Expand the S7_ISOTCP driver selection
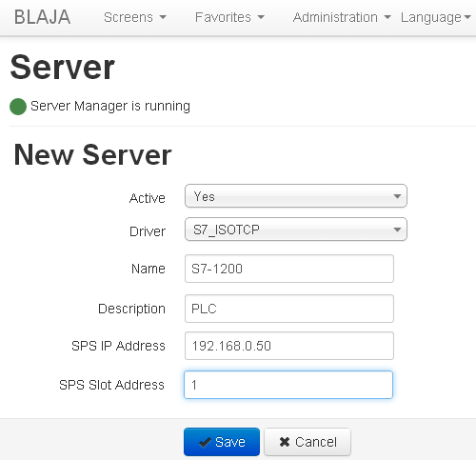This screenshot has height=460, width=476. 296,230
